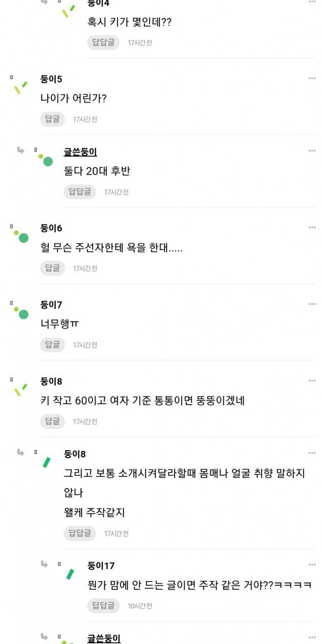
Task: Click 둥이7's green dot avatar
Action: 21,312
